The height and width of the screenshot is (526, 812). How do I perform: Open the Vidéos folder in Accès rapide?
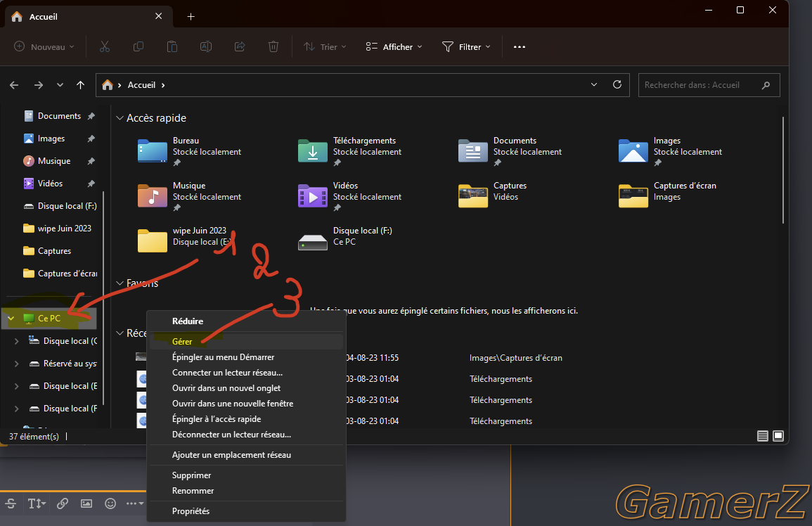pos(313,196)
